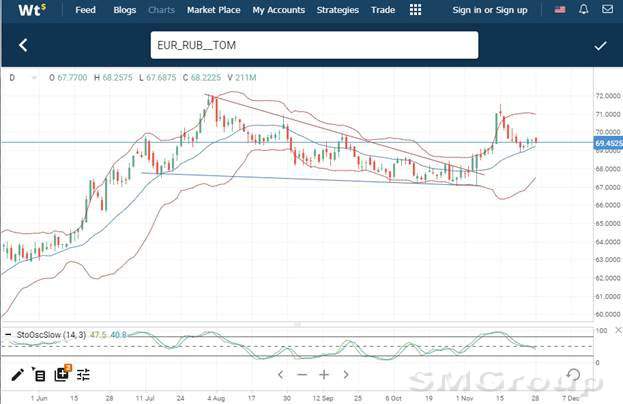Click the 72.0000 price axis label
Viewport: 623px width, 404px height.
click(x=608, y=96)
